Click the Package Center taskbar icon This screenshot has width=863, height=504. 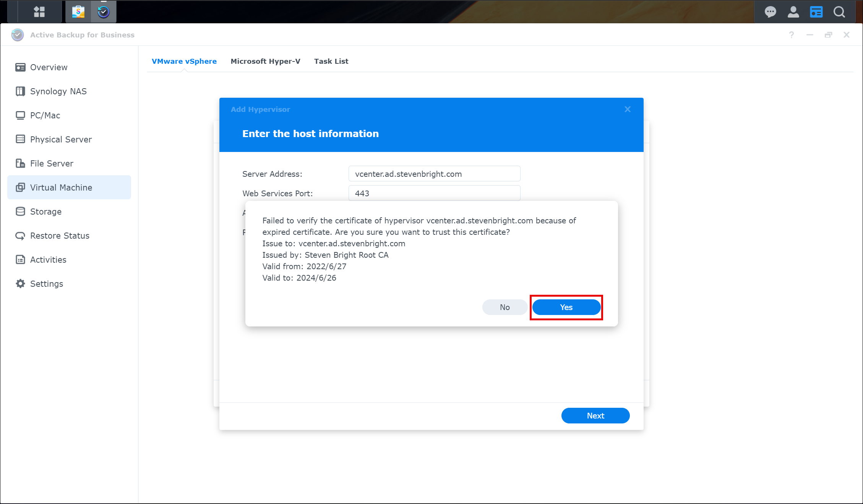[x=78, y=11]
